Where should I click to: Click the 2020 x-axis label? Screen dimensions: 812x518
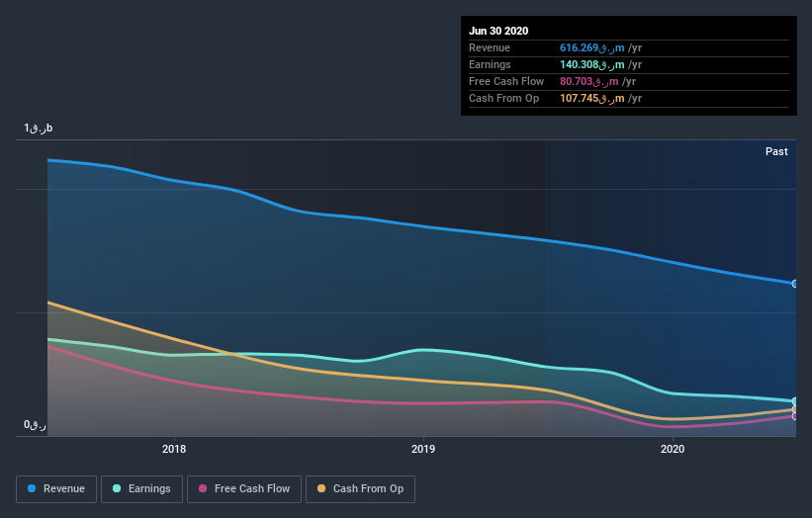(673, 449)
